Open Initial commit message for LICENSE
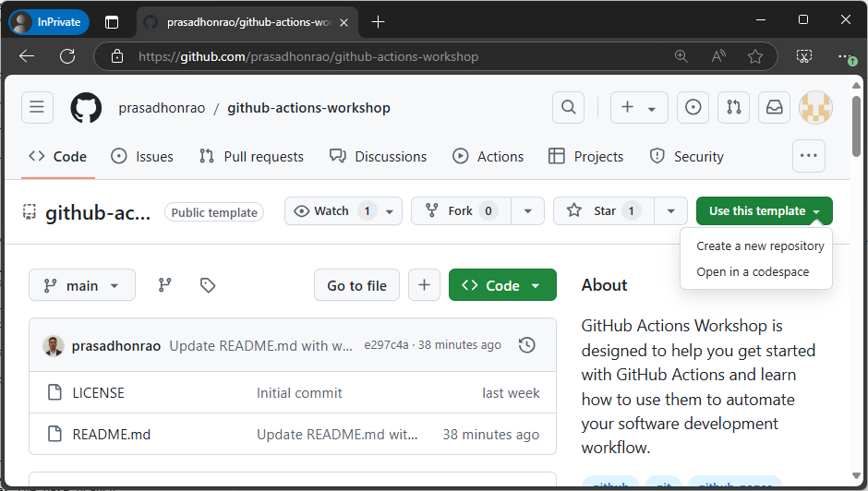Screen dimensions: 868x491 [x=299, y=393]
